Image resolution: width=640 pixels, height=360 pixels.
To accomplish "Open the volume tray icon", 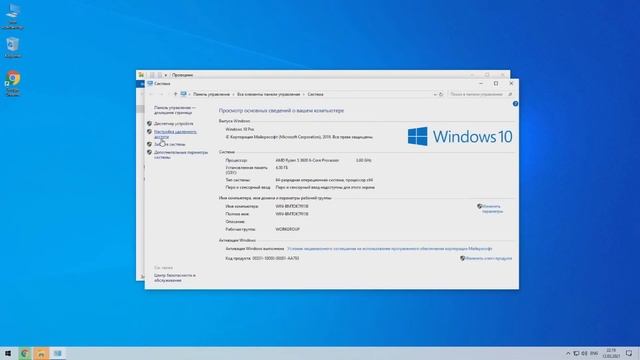I will pos(584,353).
